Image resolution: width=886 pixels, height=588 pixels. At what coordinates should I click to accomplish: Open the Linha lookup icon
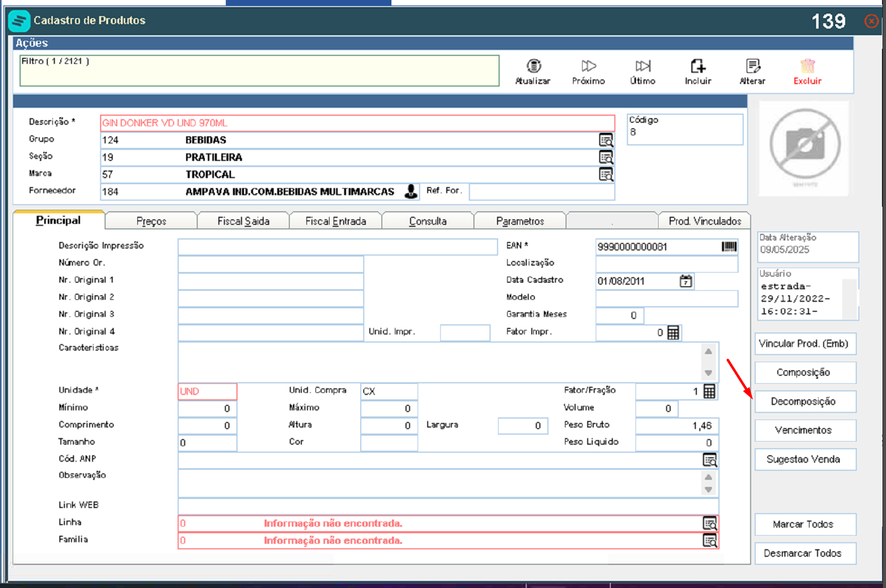tap(710, 524)
